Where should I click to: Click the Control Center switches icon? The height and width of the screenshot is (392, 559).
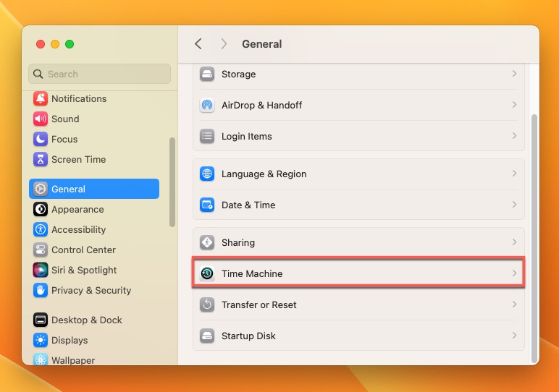pos(41,250)
